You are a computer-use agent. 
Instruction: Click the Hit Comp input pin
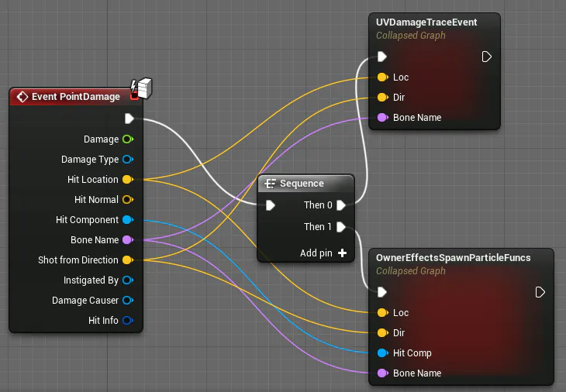[x=382, y=353]
